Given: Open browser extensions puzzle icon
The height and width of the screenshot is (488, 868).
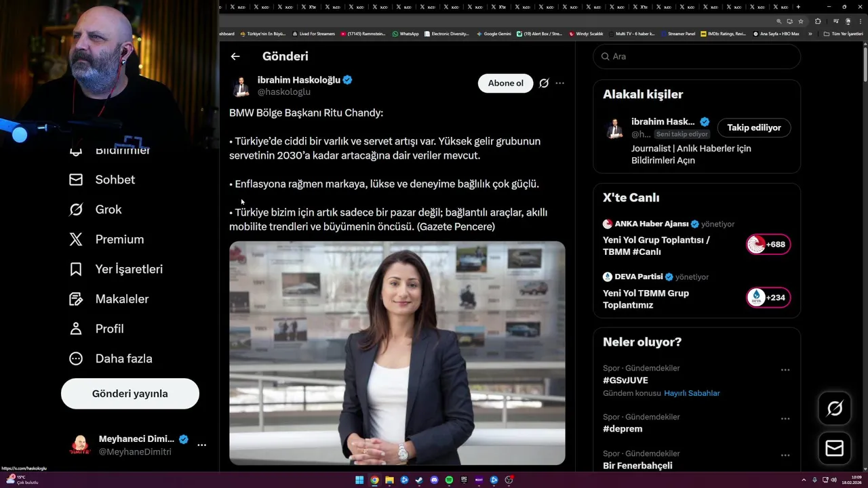Looking at the screenshot, I should pos(818,21).
